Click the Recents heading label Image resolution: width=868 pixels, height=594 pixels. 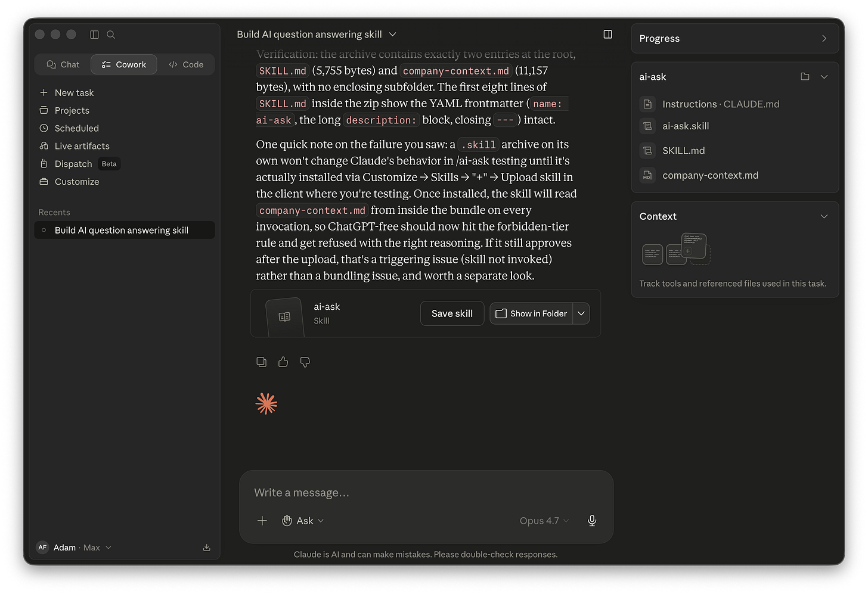pyautogui.click(x=54, y=213)
